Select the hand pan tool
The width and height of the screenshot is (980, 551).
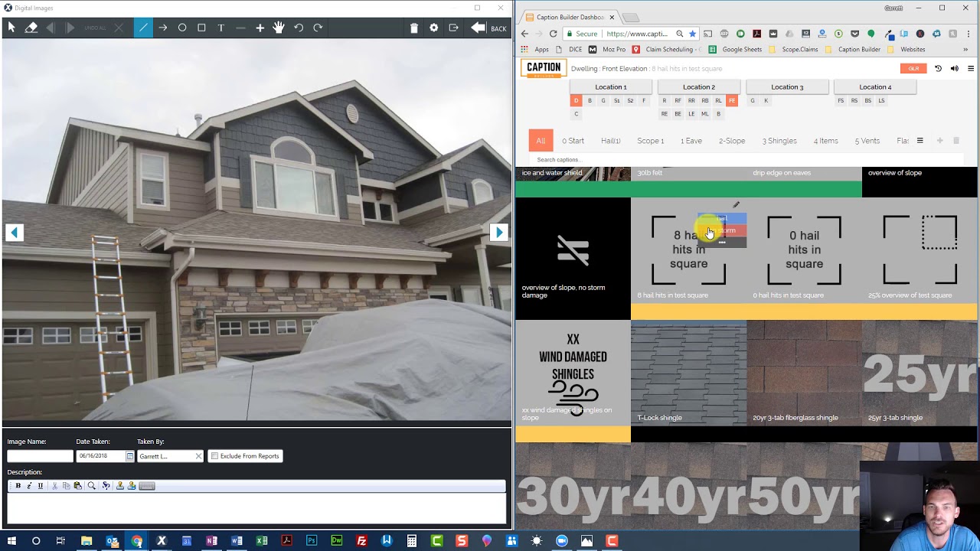279,28
